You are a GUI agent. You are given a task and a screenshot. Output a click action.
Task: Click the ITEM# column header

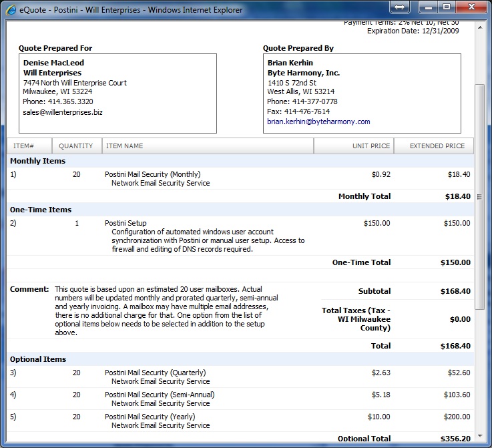coord(23,146)
